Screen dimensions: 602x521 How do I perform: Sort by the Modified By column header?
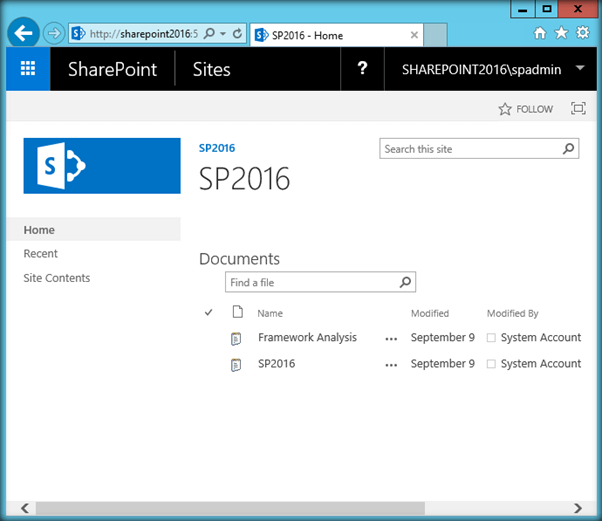(513, 313)
